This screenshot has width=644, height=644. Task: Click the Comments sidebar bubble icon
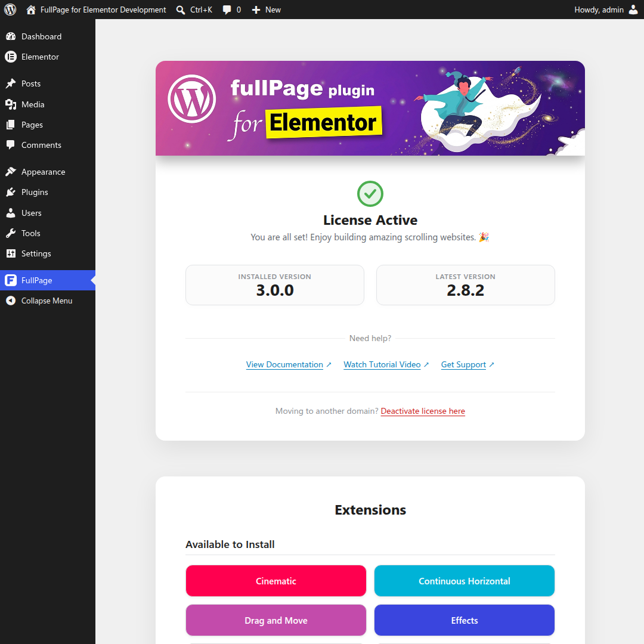[x=11, y=144]
